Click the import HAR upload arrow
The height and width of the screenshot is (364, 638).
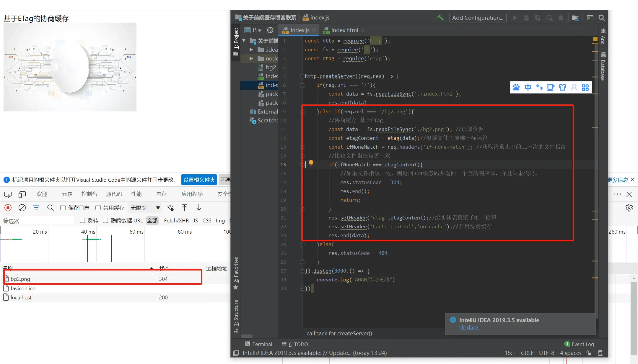pyautogui.click(x=184, y=208)
